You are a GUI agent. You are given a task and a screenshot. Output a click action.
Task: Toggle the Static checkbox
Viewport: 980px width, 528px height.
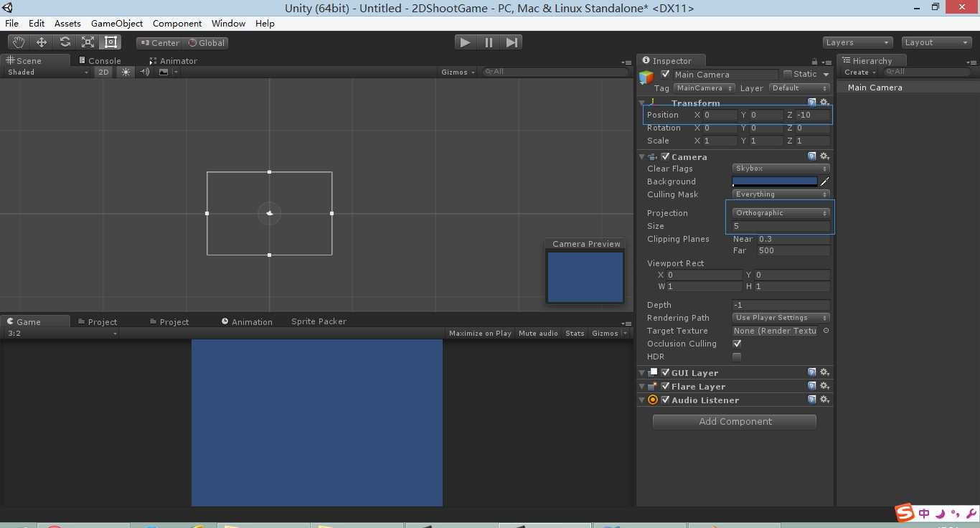tap(788, 74)
